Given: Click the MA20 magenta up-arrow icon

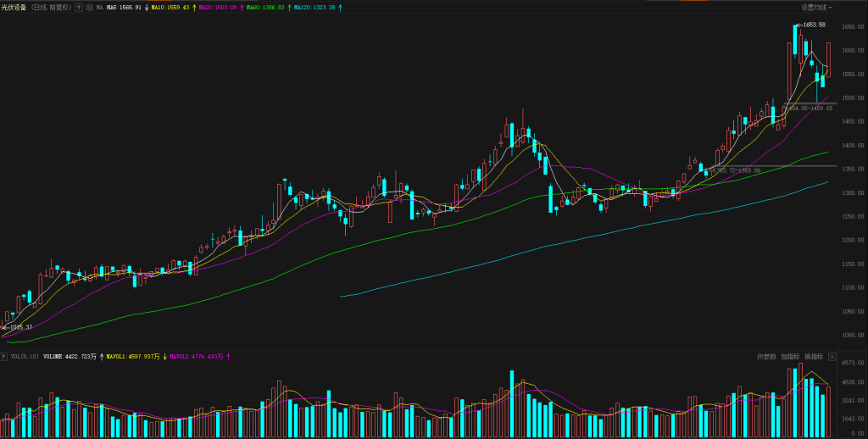Looking at the screenshot, I should (x=240, y=7).
